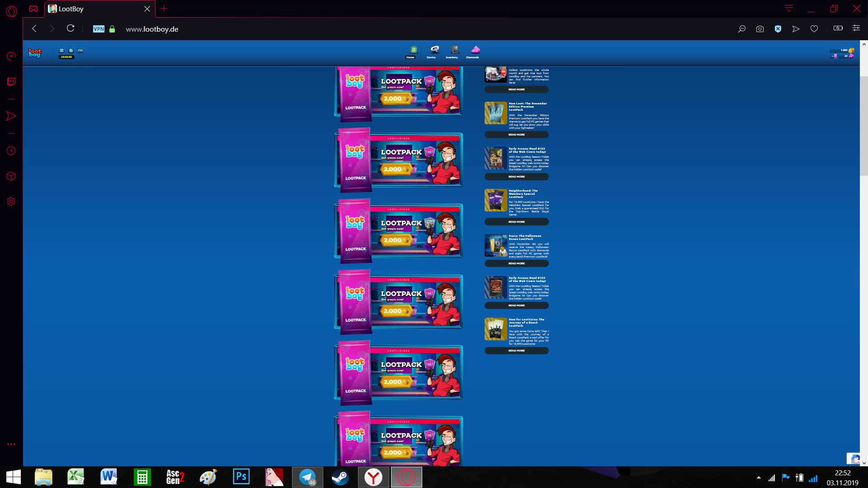The image size is (868, 488).
Task: Go to the Home section
Action: point(410,52)
